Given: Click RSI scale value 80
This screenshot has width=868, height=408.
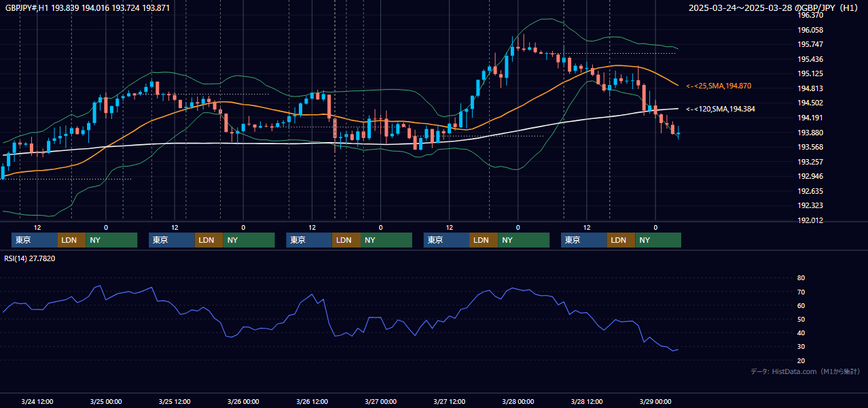Looking at the screenshot, I should [x=801, y=278].
